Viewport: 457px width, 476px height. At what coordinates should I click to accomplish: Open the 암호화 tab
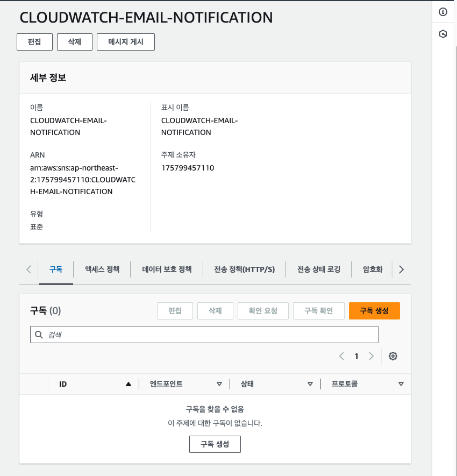(x=373, y=269)
